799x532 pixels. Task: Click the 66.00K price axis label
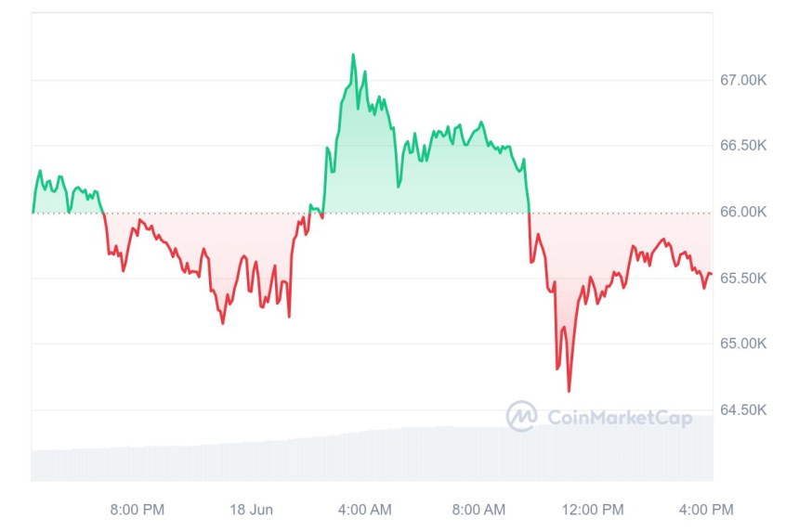743,213
